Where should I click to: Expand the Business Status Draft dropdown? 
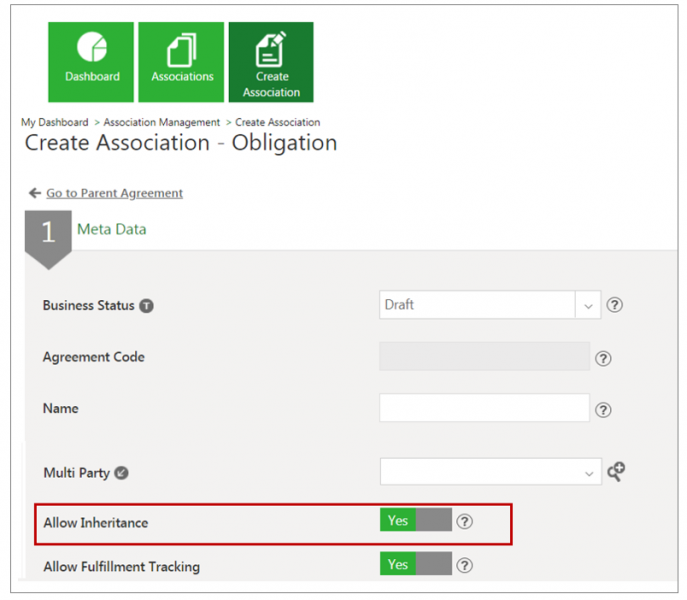[x=489, y=305]
